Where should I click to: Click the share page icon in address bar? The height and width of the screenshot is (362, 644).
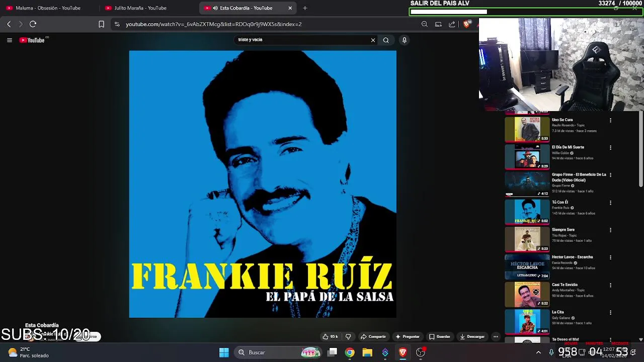452,24
